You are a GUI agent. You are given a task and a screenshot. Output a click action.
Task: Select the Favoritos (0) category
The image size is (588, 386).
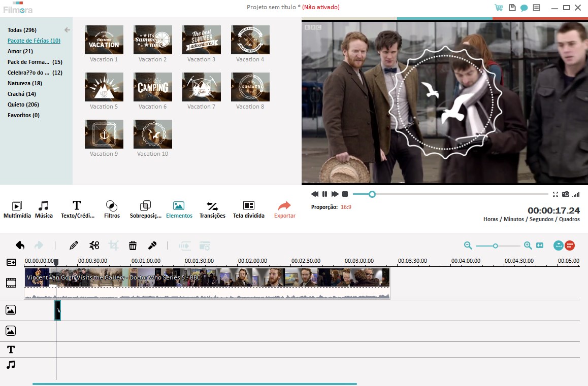point(24,116)
